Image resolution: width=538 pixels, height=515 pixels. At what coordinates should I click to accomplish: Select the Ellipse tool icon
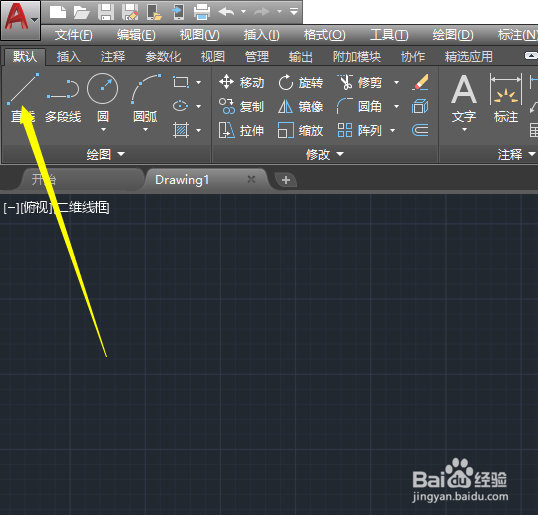[180, 106]
